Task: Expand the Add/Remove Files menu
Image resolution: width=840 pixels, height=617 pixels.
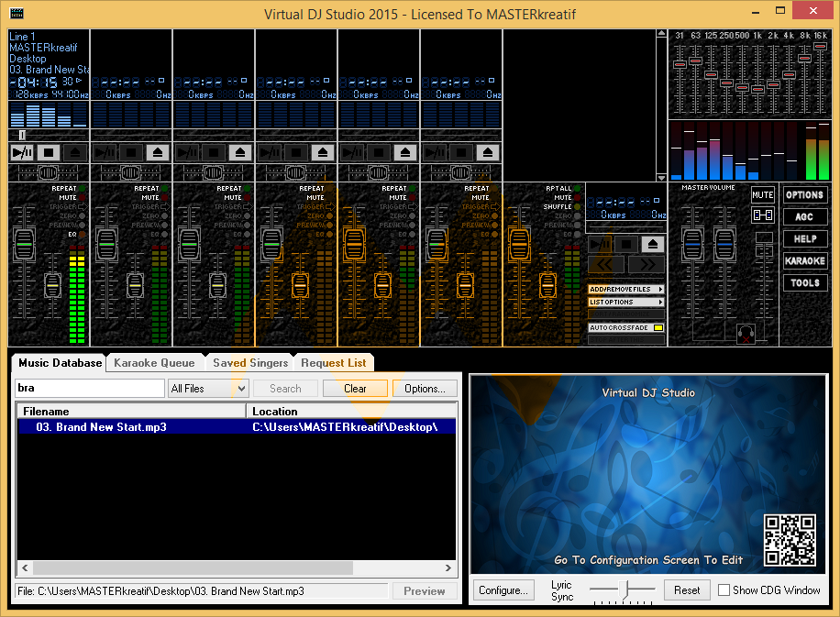Action: (x=625, y=290)
